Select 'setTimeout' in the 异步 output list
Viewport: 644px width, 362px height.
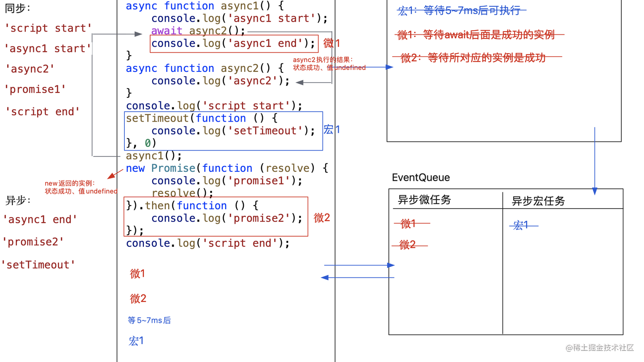coord(38,265)
